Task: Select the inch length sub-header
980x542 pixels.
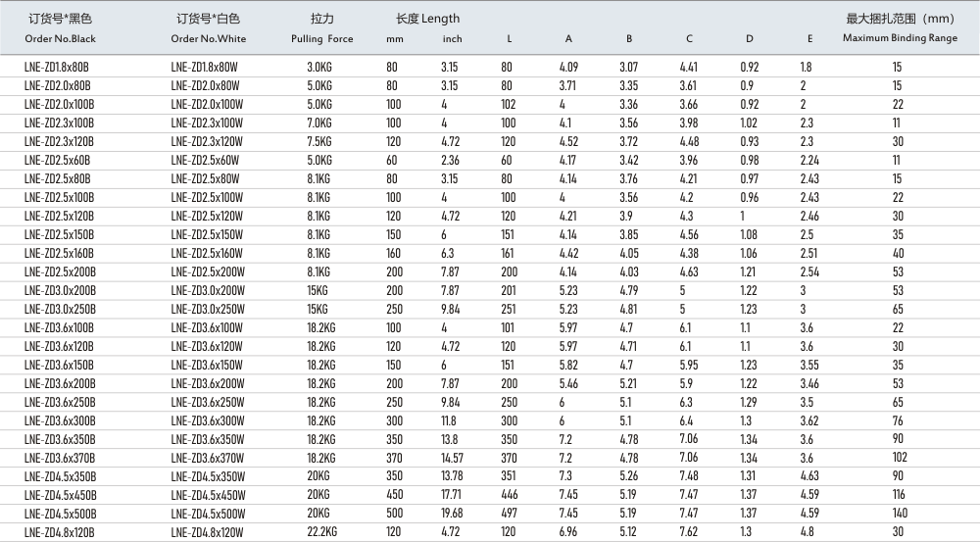Action: click(452, 39)
